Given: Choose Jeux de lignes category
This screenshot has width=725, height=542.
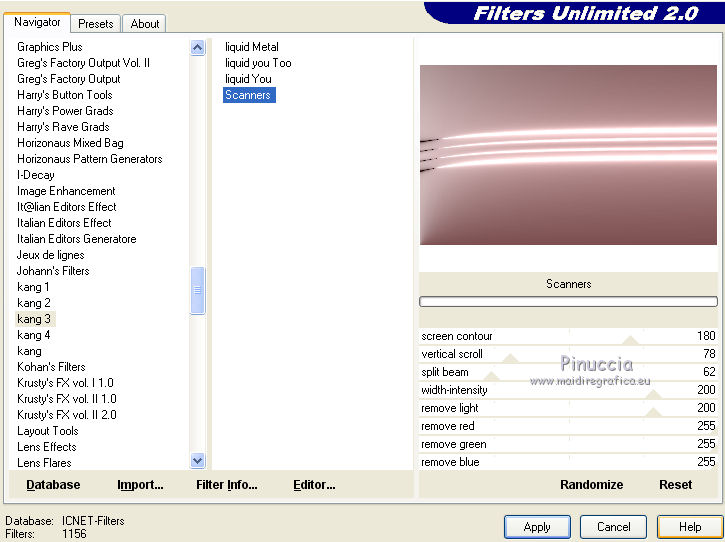Looking at the screenshot, I should 50,255.
